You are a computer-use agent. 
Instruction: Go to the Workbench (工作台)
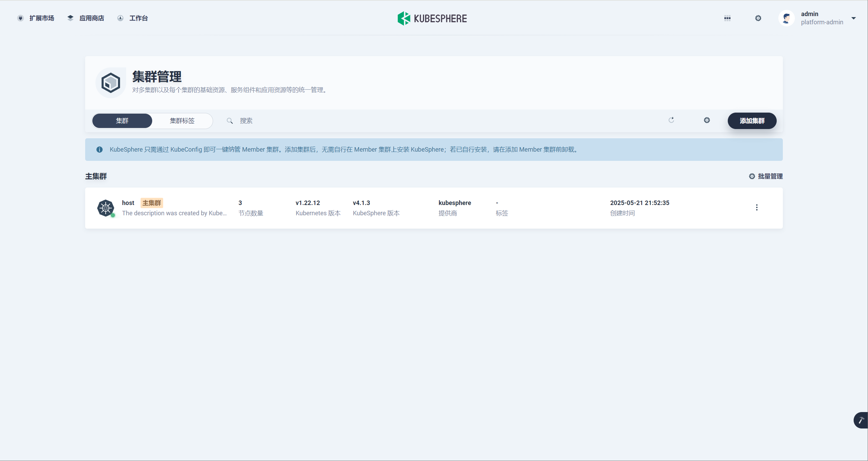(132, 18)
